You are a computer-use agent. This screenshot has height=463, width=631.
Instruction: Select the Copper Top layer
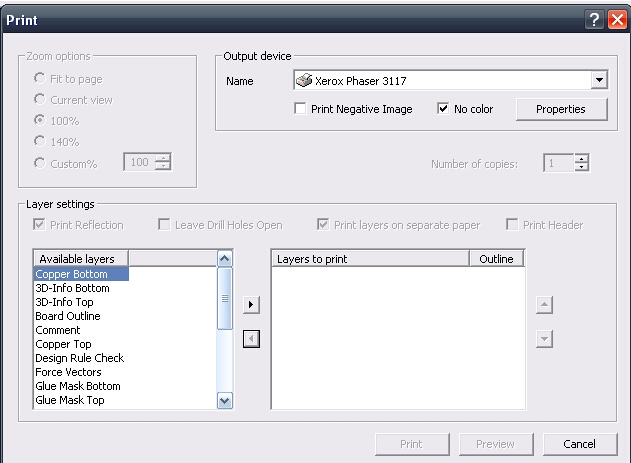[x=63, y=344]
